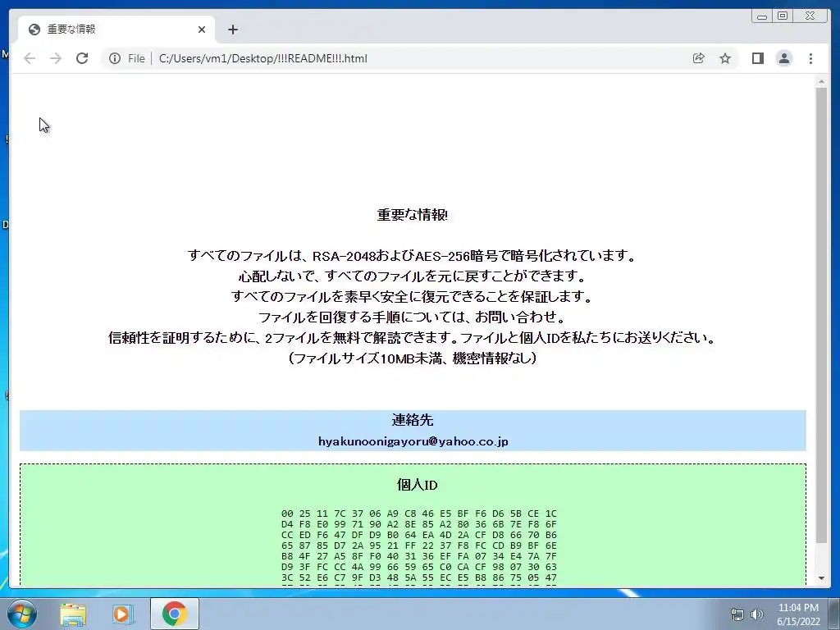Click hex row starting CC ED F6
This screenshot has height=630, width=840.
click(419, 535)
